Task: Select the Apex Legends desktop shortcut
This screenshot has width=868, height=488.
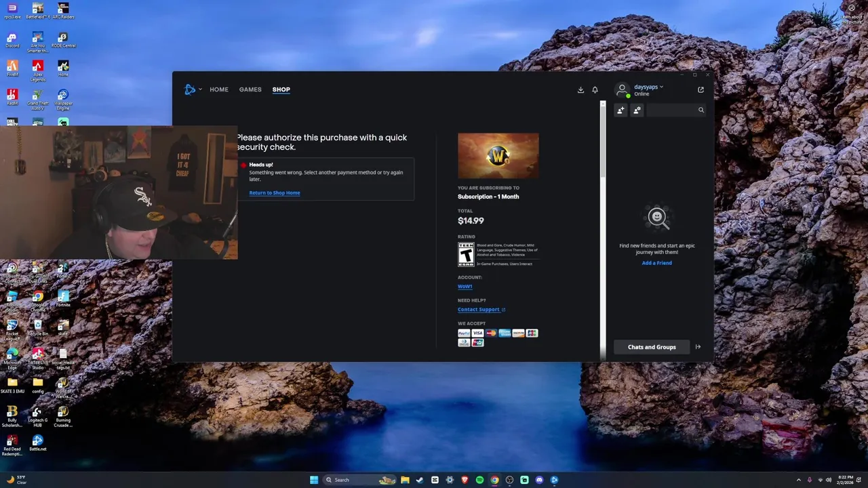Action: point(37,70)
